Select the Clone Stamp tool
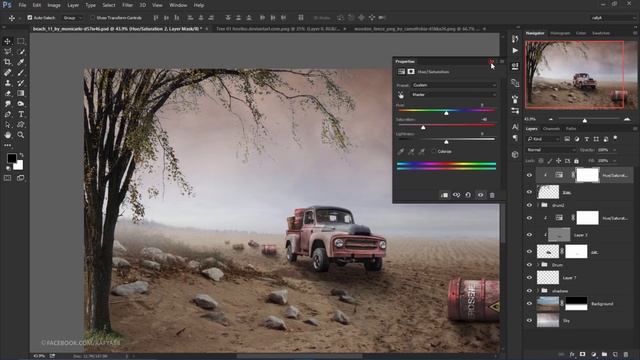 (8, 83)
